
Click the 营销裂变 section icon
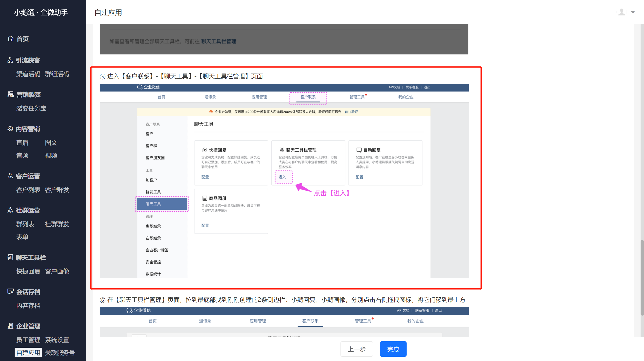pyautogui.click(x=11, y=94)
